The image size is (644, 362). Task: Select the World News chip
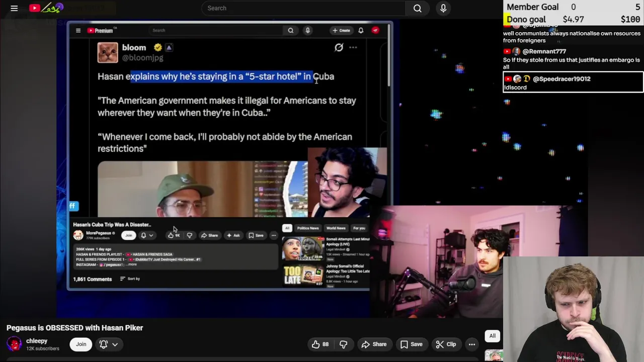(x=336, y=228)
